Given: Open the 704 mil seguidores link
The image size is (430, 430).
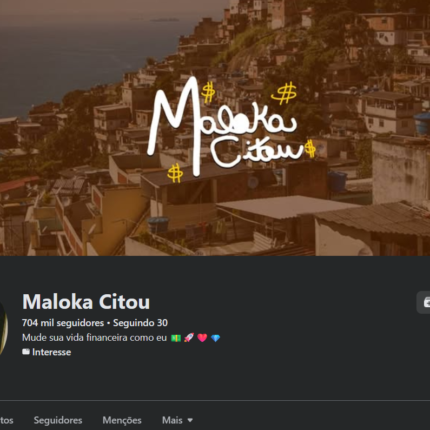Looking at the screenshot, I should pos(63,323).
